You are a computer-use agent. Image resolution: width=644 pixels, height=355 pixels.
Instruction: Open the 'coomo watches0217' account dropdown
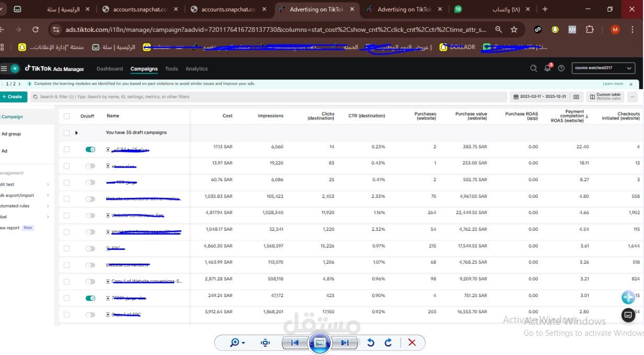tap(604, 68)
